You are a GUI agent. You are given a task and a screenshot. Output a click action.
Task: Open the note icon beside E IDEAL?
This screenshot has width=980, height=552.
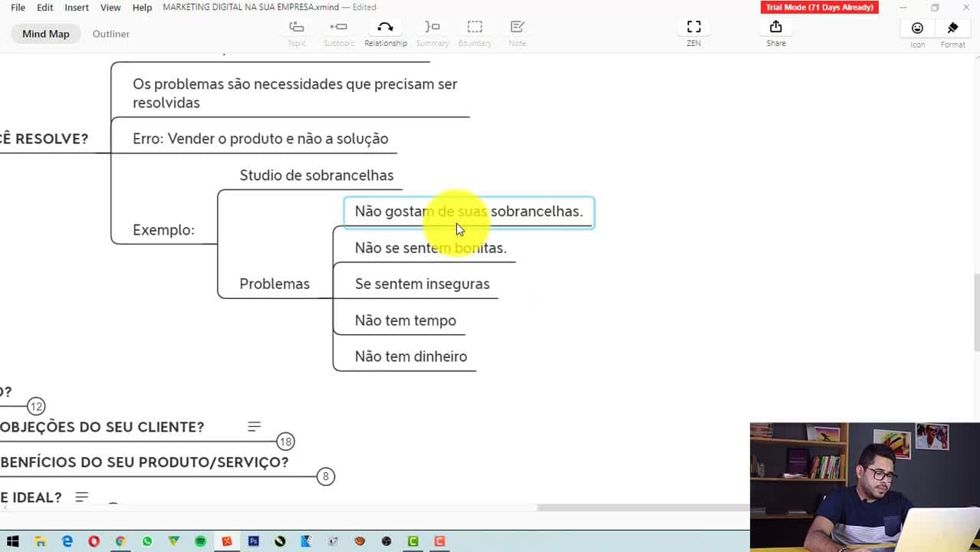pos(82,498)
